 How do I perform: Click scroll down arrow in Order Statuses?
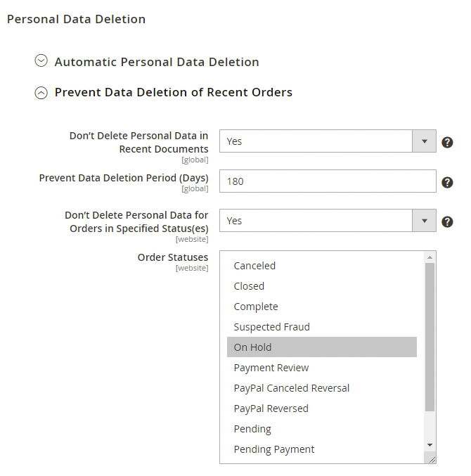430,445
